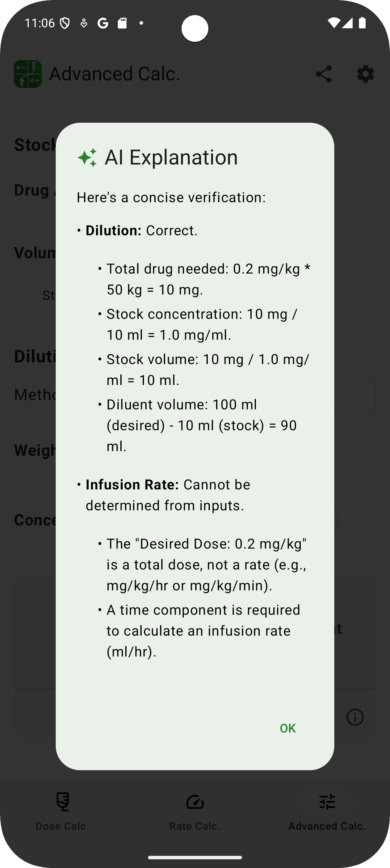Select the Advanced Calc. tab
This screenshot has width=390, height=868.
tap(327, 811)
